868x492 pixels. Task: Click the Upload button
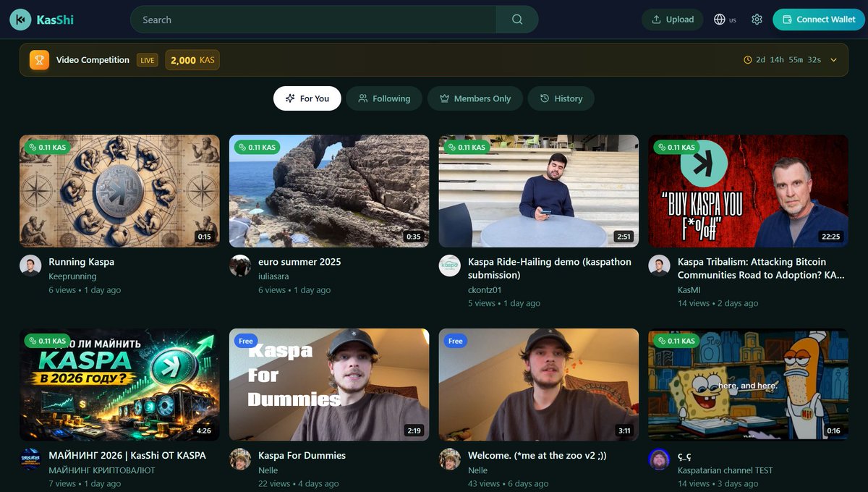pos(673,20)
